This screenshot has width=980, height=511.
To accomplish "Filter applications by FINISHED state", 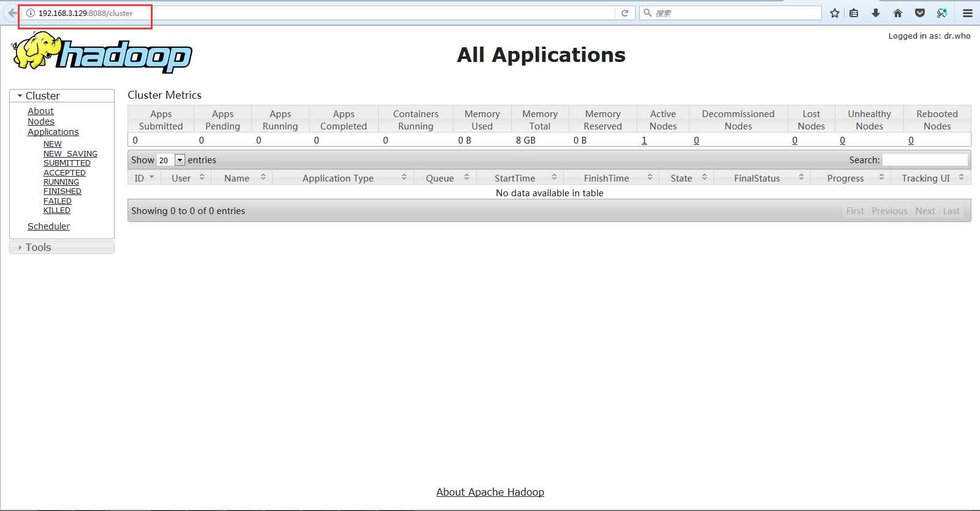I will pos(63,191).
